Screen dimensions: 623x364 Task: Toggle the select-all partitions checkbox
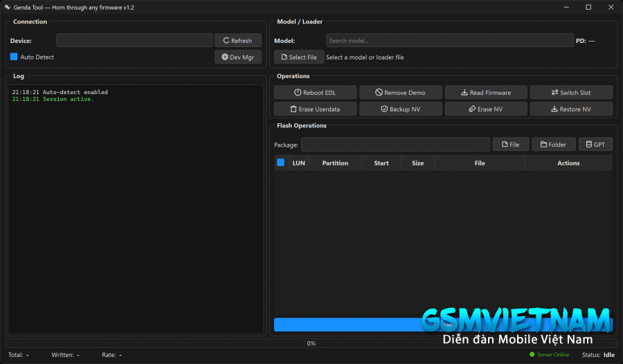[280, 163]
